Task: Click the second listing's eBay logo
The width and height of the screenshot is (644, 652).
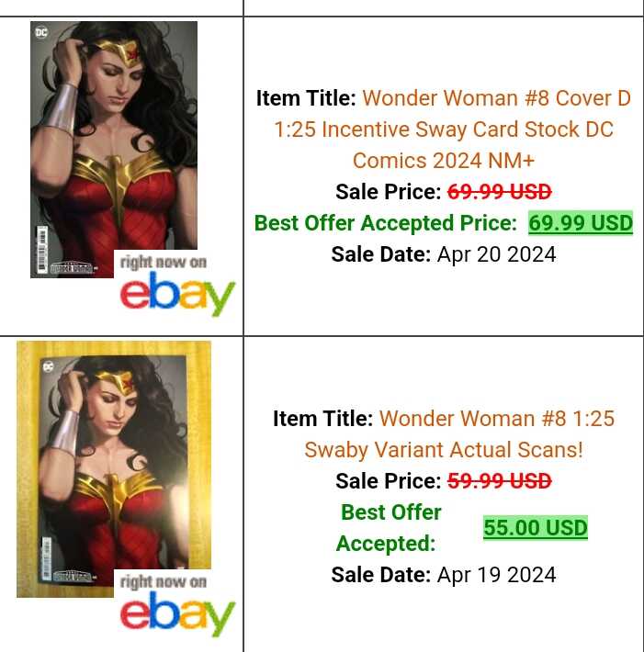Action: coord(177,613)
